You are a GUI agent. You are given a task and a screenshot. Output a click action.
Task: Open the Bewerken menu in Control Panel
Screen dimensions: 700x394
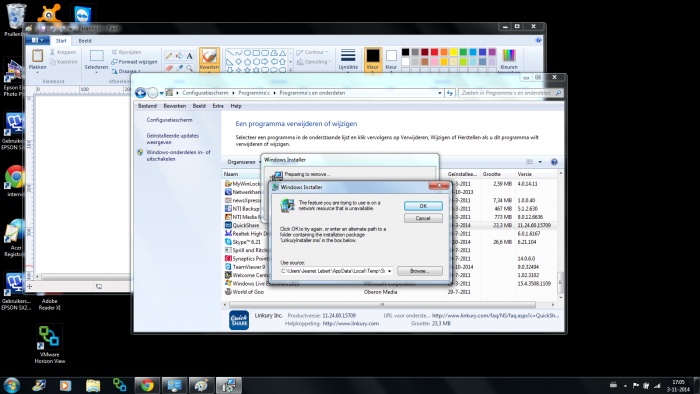coord(175,106)
